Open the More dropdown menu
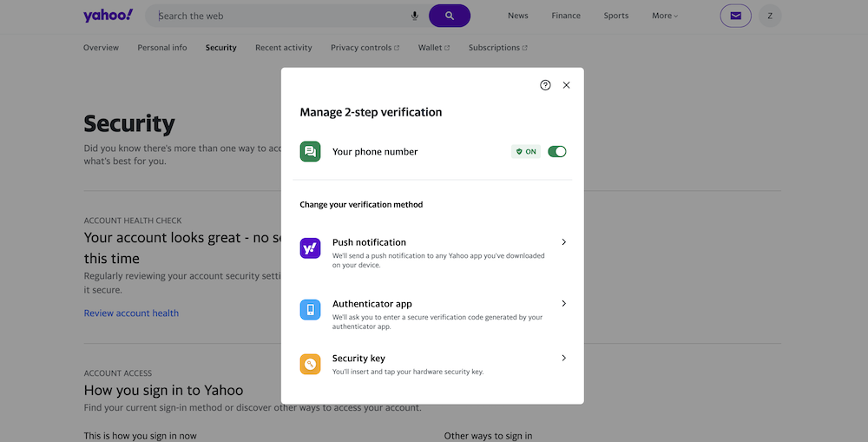Viewport: 868px width, 442px height. click(x=665, y=16)
